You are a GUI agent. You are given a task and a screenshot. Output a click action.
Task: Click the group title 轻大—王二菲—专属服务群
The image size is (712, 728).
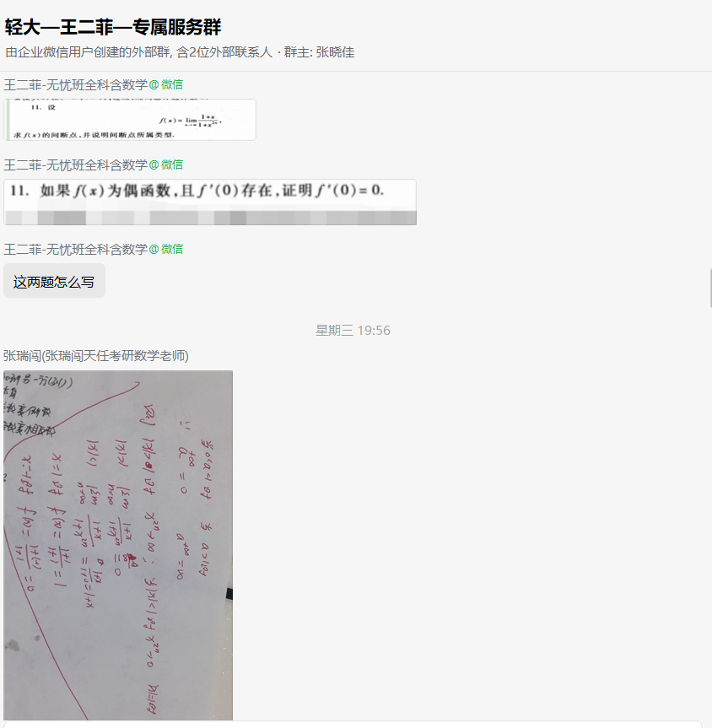(x=113, y=27)
